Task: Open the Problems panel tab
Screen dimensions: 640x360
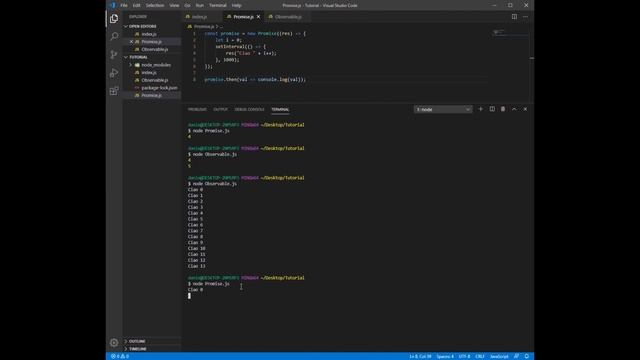Action: point(197,109)
